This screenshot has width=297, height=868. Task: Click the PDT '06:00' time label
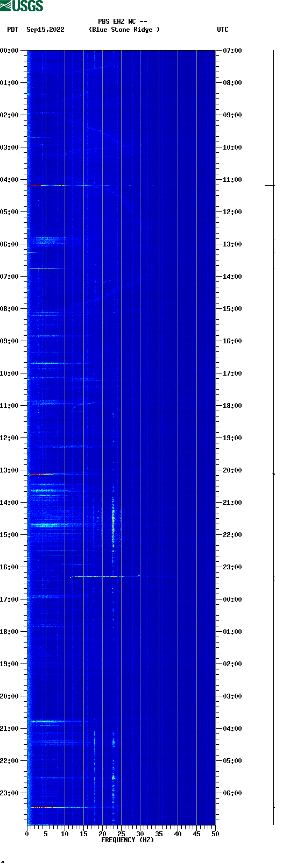pos(9,244)
